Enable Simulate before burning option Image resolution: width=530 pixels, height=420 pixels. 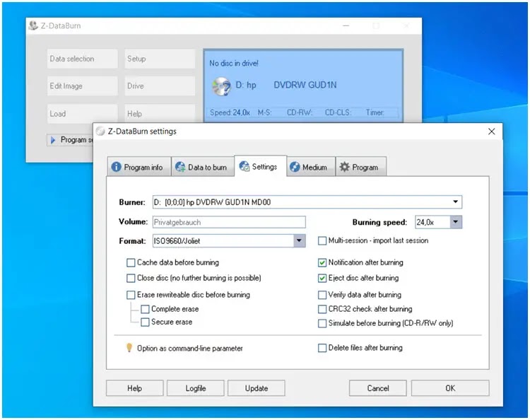[322, 323]
